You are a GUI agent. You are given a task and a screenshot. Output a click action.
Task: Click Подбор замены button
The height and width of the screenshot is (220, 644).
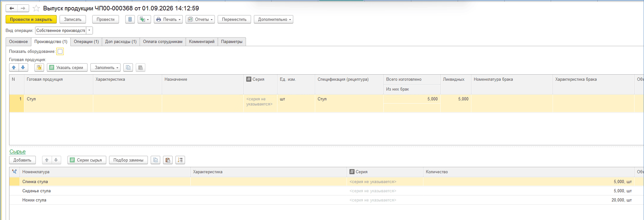(128, 160)
